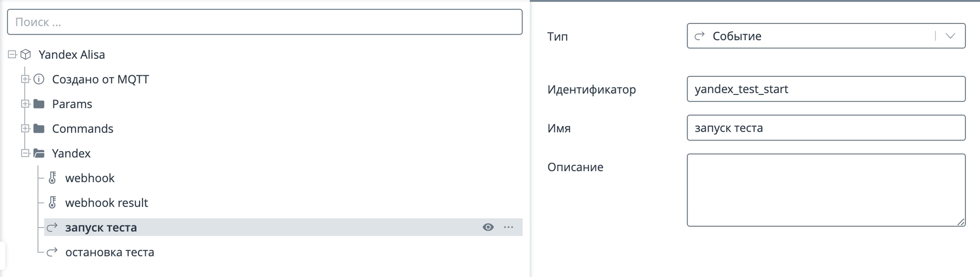The width and height of the screenshot is (980, 277).
Task: Open the Событие type combo box
Action: click(826, 36)
